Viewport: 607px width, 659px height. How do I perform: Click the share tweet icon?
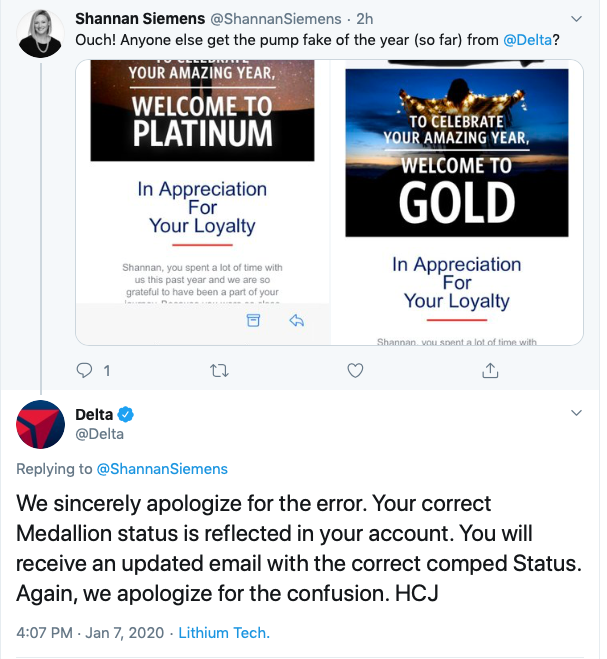490,371
